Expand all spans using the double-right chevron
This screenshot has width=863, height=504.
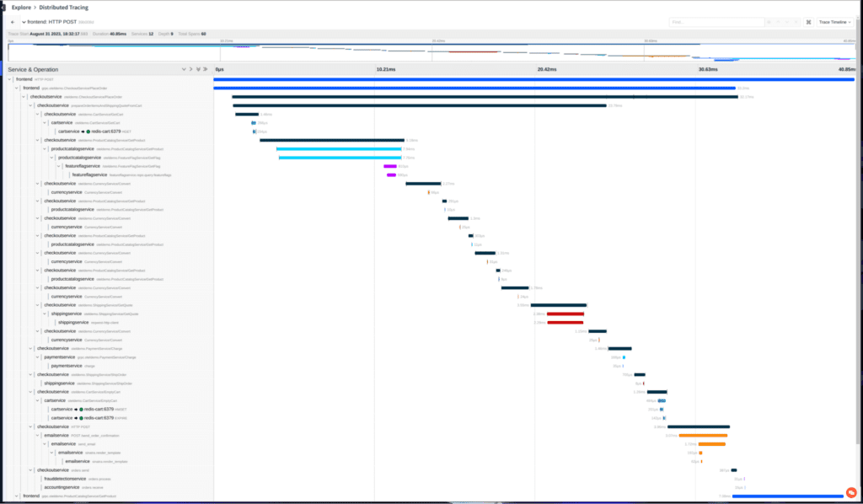[x=205, y=69]
